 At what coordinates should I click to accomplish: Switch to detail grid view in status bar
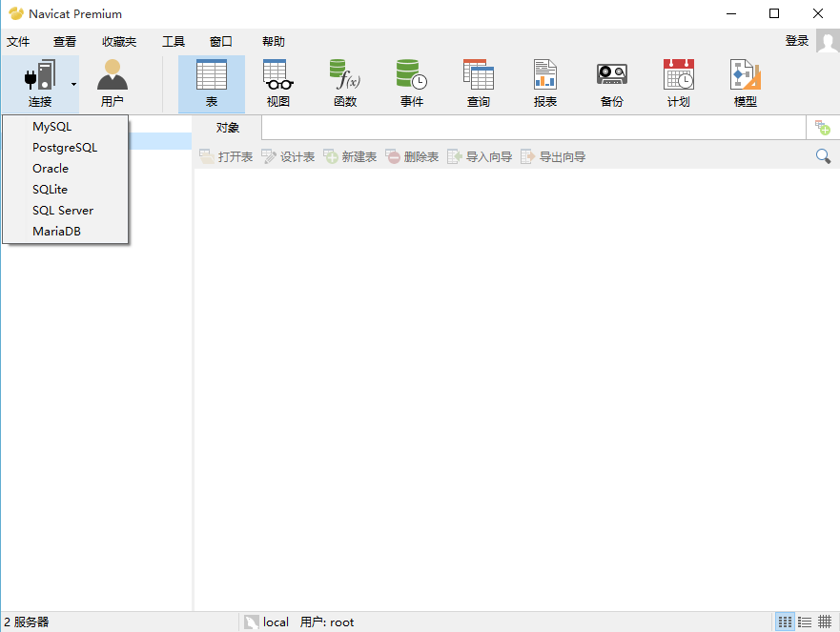825,622
